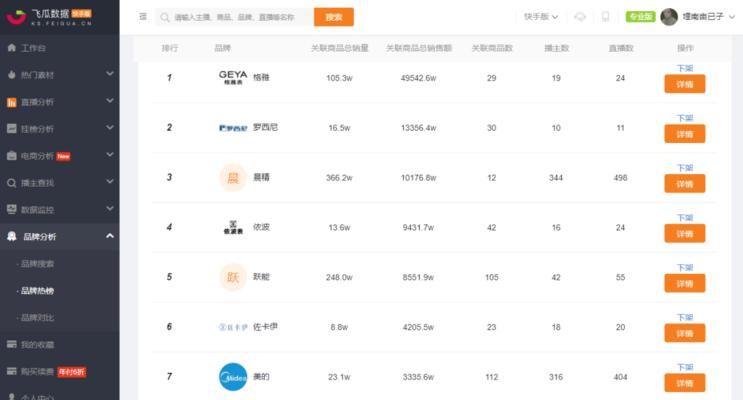Click the 依波 brand logo

233,227
